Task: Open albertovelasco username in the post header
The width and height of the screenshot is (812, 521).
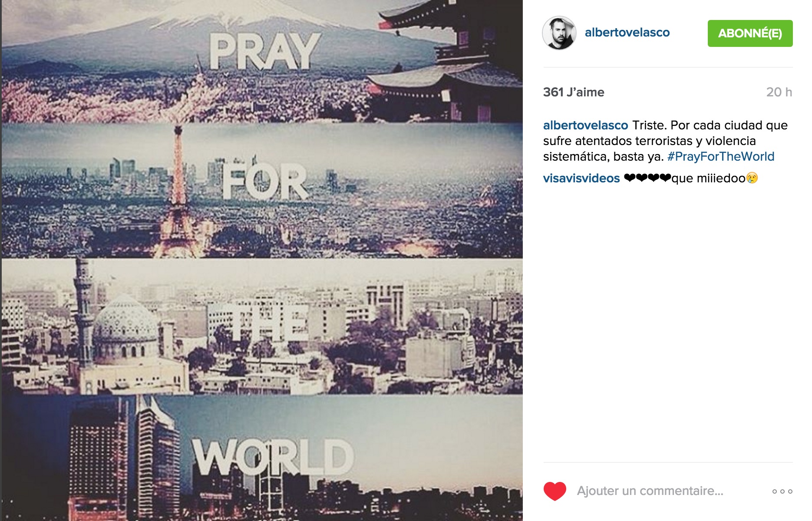Action: (627, 33)
